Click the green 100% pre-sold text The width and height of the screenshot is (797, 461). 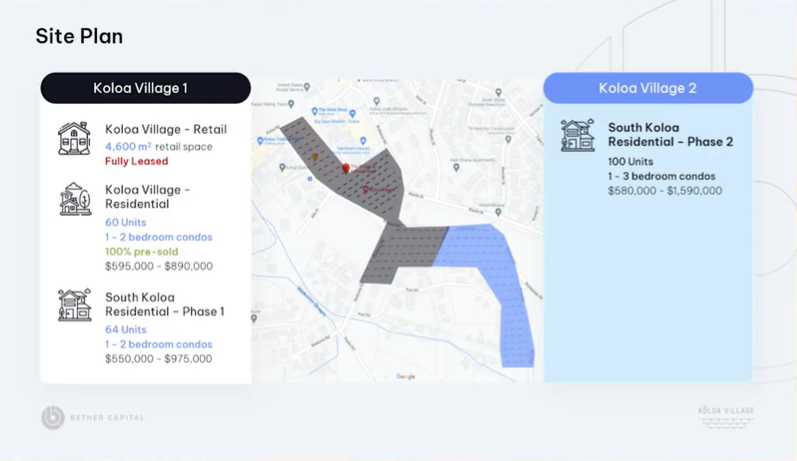tap(139, 252)
